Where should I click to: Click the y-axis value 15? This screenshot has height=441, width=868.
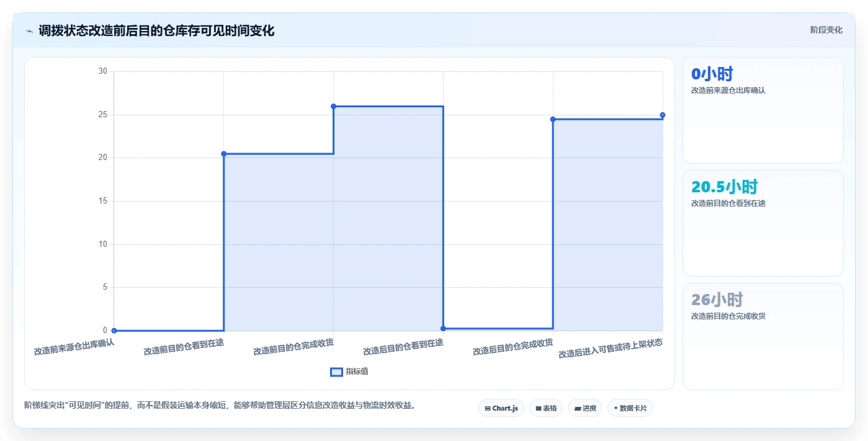point(102,201)
